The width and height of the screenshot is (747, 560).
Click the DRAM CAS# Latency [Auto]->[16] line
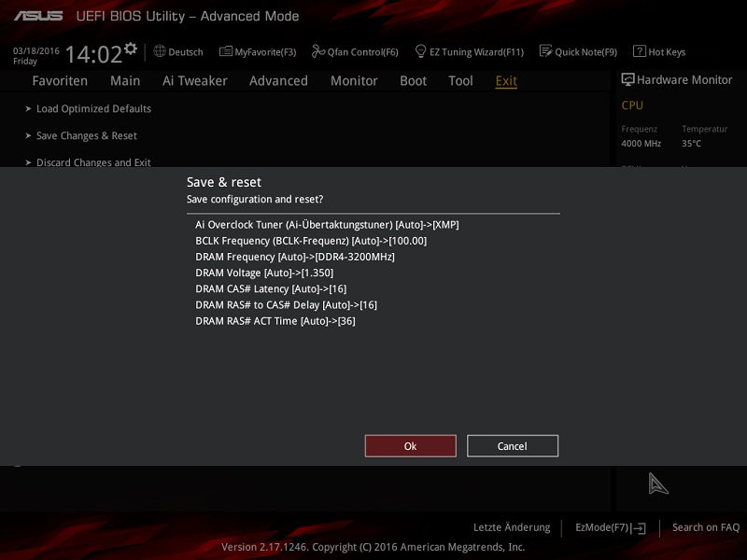coord(271,289)
